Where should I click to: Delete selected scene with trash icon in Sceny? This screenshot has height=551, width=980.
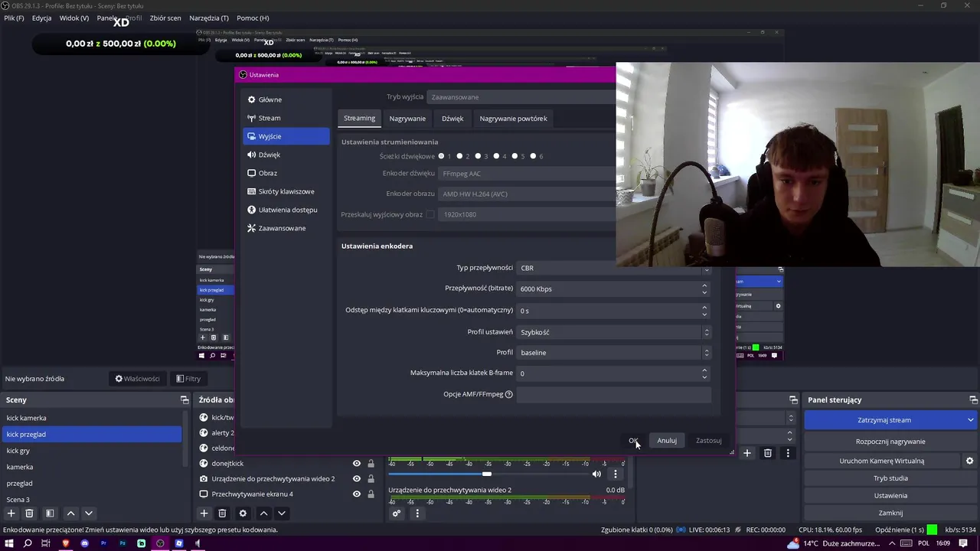click(29, 514)
